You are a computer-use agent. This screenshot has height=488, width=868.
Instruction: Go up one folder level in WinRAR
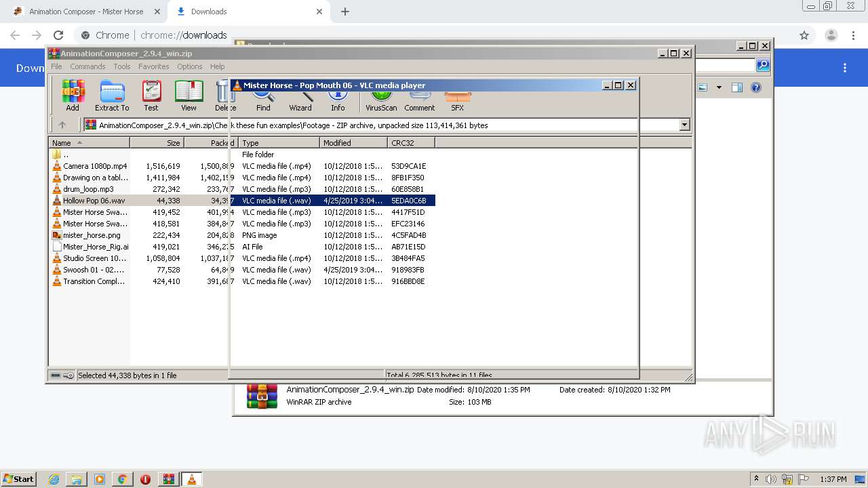[62, 125]
